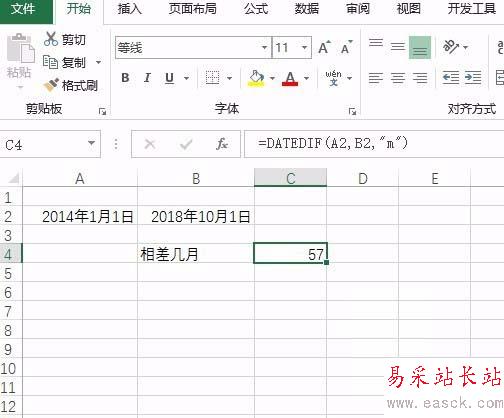Select column D header
The height and width of the screenshot is (418, 504).
363,178
